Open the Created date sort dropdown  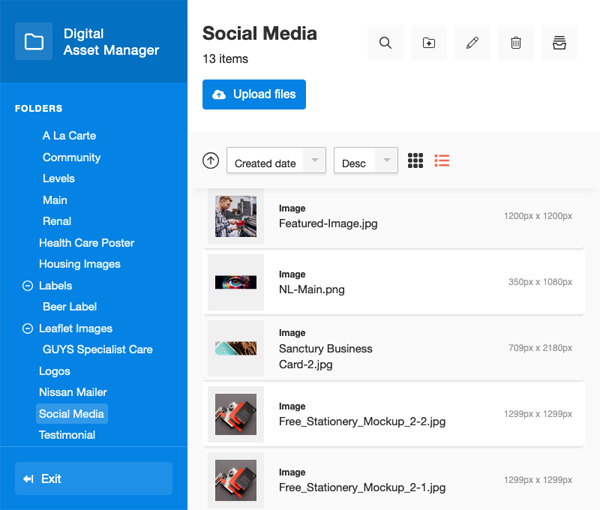pyautogui.click(x=276, y=162)
